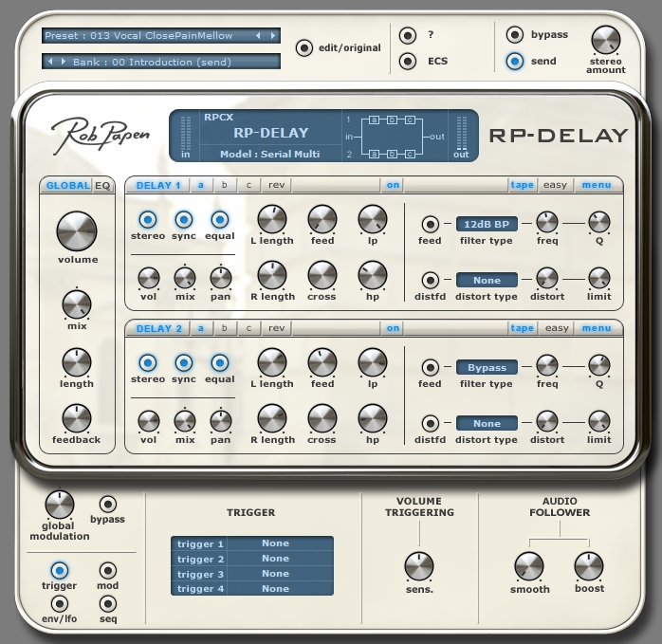This screenshot has width=662, height=644.
Task: Open the preset name display
Action: 161,36
